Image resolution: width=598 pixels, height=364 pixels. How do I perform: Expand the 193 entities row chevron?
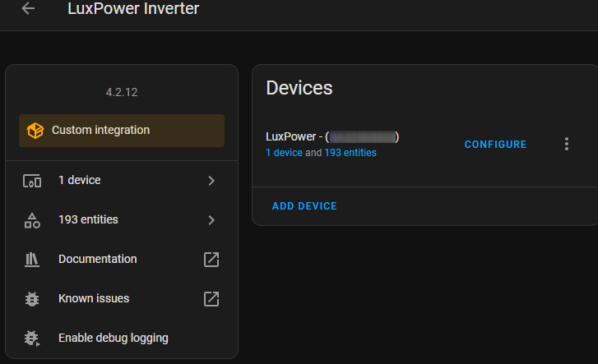point(211,220)
